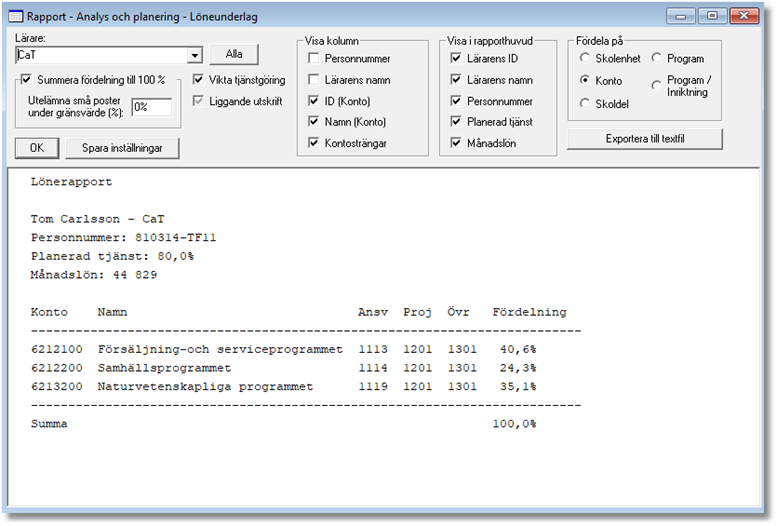Uncheck Lärarens ID in rapporthuvud
The width and height of the screenshot is (777, 526).
coord(457,59)
